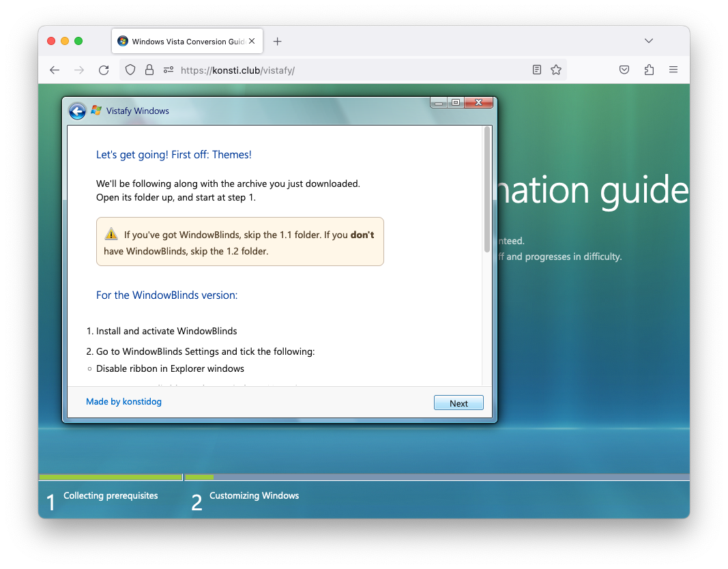This screenshot has height=569, width=728.
Task: Click the browser forward arrow
Action: pyautogui.click(x=79, y=70)
